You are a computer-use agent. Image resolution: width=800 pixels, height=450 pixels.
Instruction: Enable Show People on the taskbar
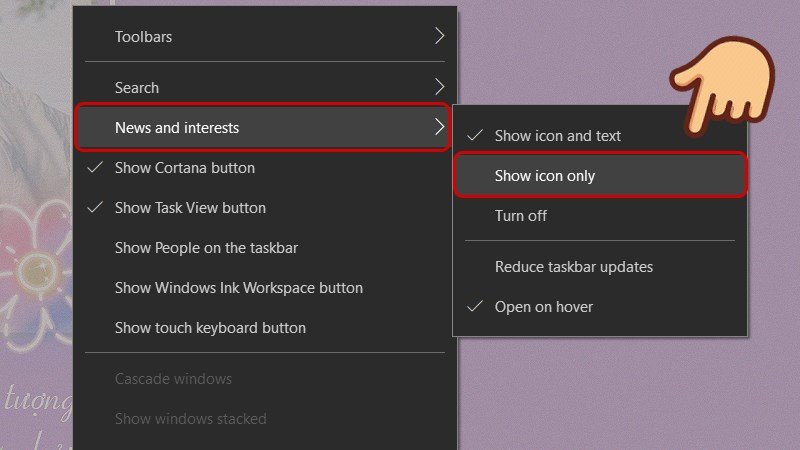(x=206, y=248)
